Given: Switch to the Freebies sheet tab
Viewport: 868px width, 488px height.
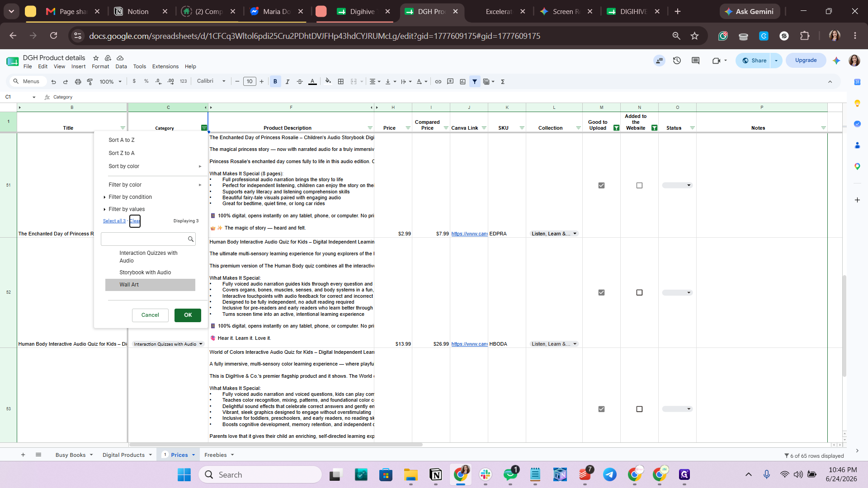Looking at the screenshot, I should tap(215, 455).
